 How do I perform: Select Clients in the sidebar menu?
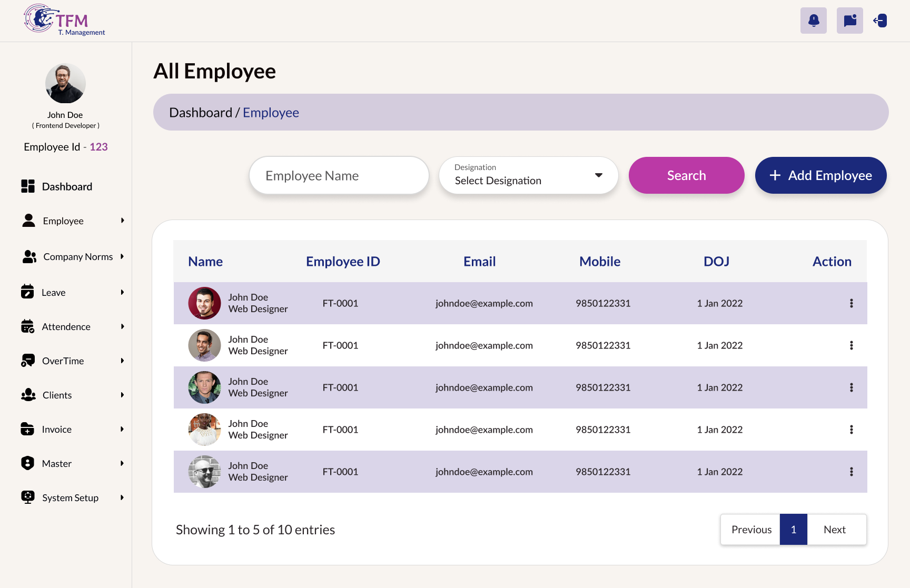click(x=57, y=395)
